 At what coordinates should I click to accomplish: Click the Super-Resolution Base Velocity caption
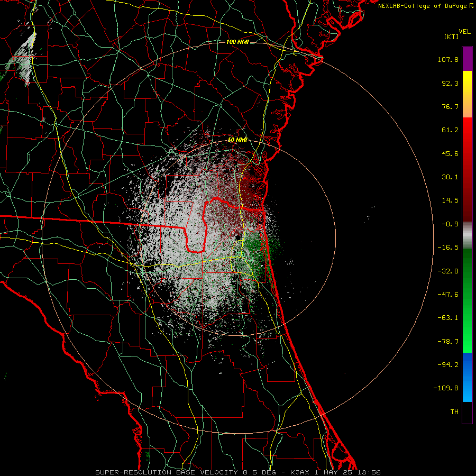pos(237,472)
